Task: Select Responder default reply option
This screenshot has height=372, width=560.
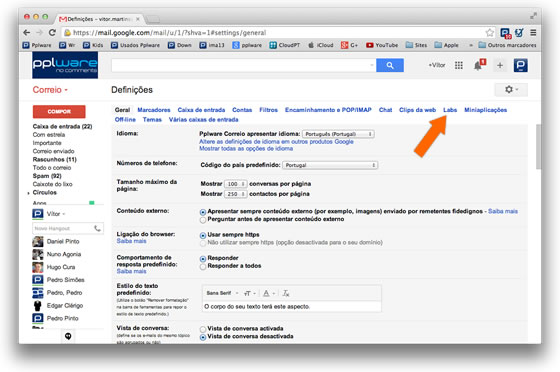Action: [x=203, y=258]
